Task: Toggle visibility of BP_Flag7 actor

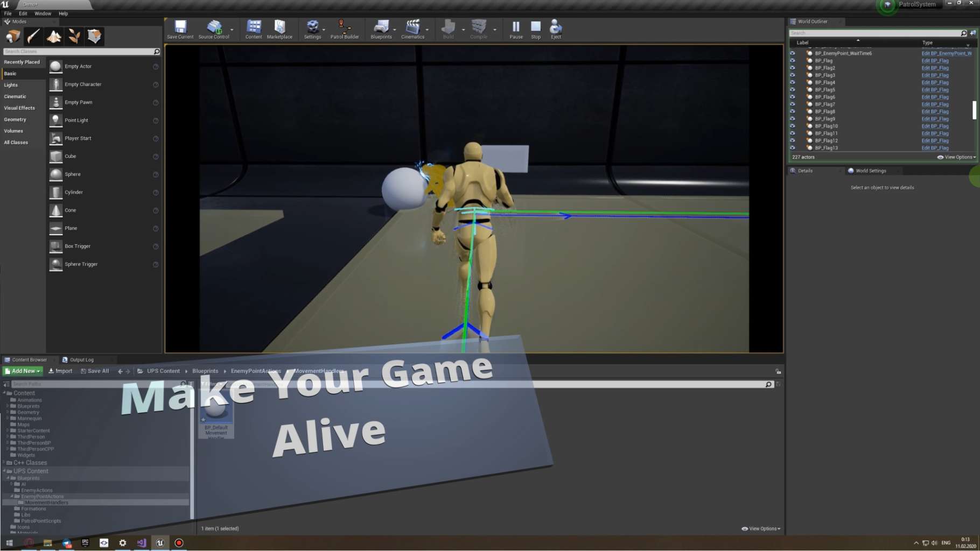Action: point(792,104)
